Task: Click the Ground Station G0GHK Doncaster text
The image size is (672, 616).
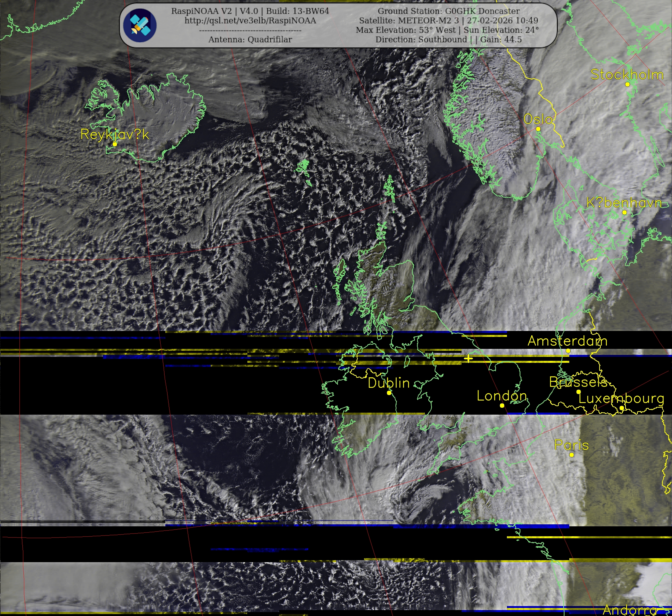Action: [449, 11]
